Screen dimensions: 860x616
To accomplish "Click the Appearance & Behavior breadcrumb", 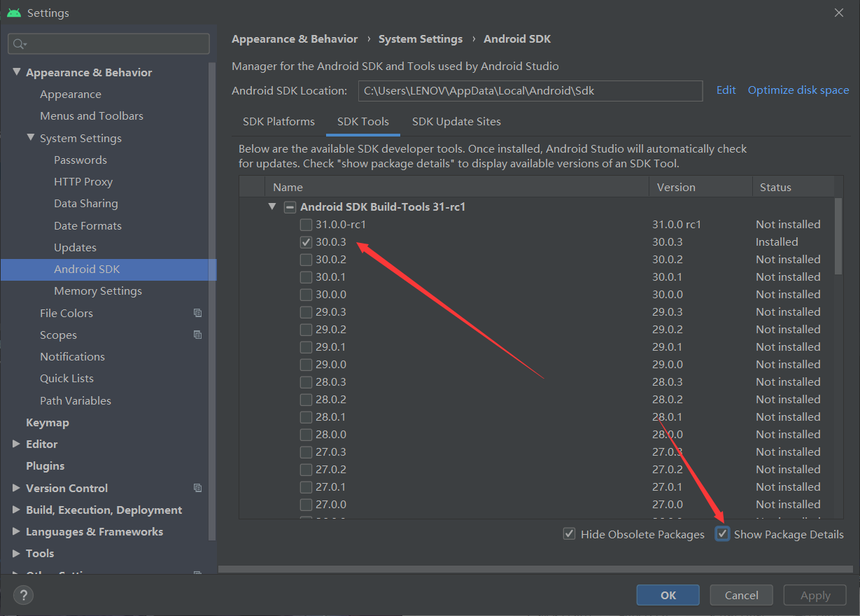I will click(295, 39).
